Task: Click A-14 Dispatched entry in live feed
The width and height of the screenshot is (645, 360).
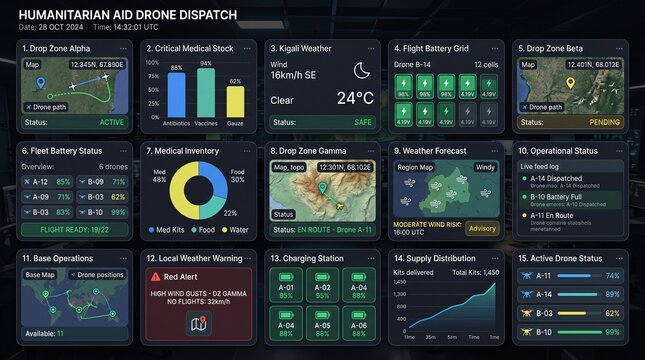Action: point(570,181)
